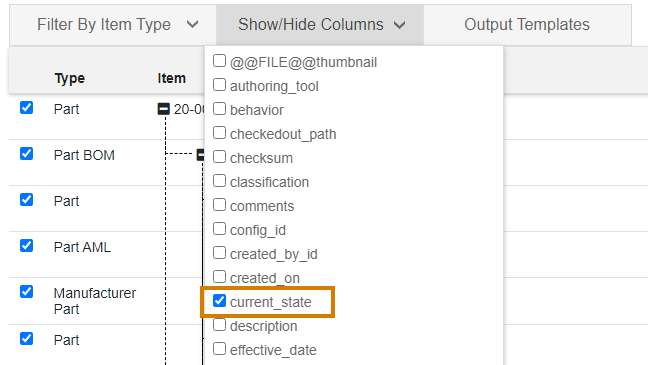This screenshot has height=365, width=648.
Task: Enable the created_on column checkbox
Action: [219, 277]
